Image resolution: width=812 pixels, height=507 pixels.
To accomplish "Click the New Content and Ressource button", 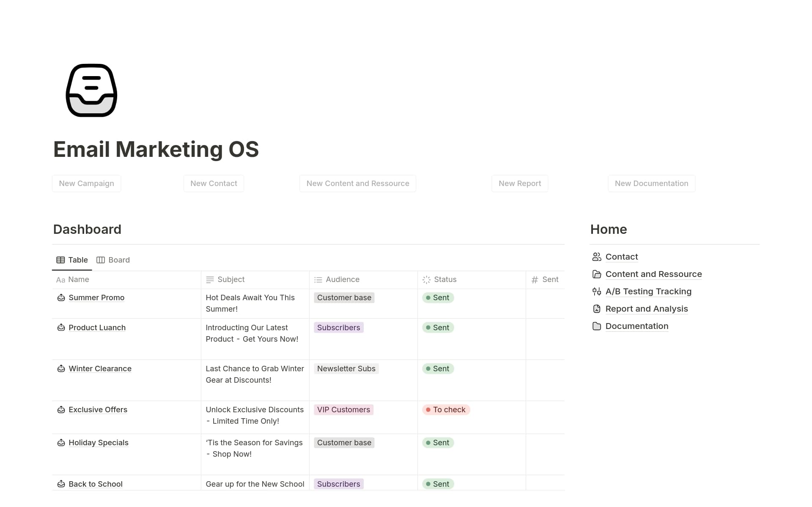I will click(x=357, y=184).
